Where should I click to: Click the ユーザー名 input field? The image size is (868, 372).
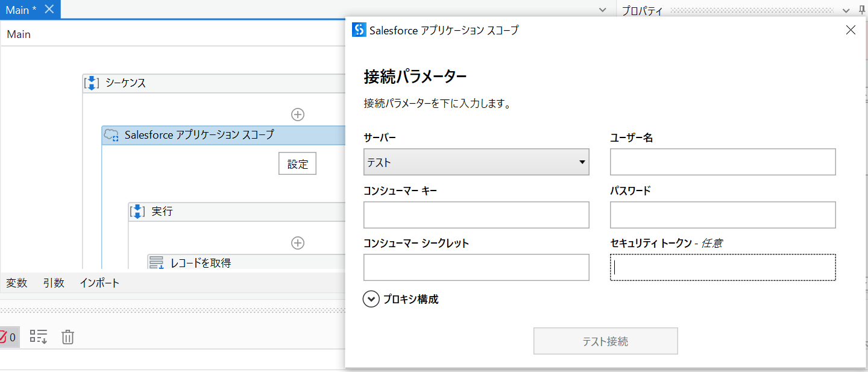(723, 162)
